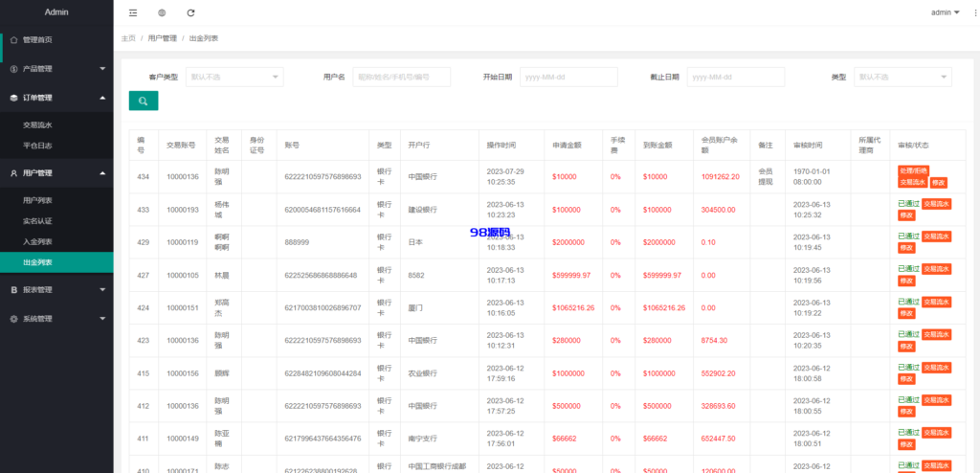Click the B icon beside 报表管理

[13, 290]
